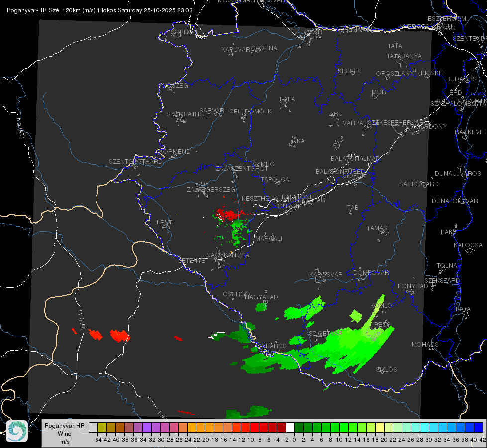Select the ÉRD label
Screen dimensions: 487x448
(456, 93)
